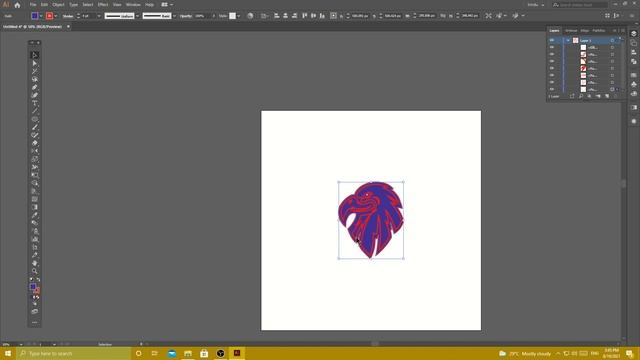Click Create New Layer icon in Layers panel

[x=607, y=96]
